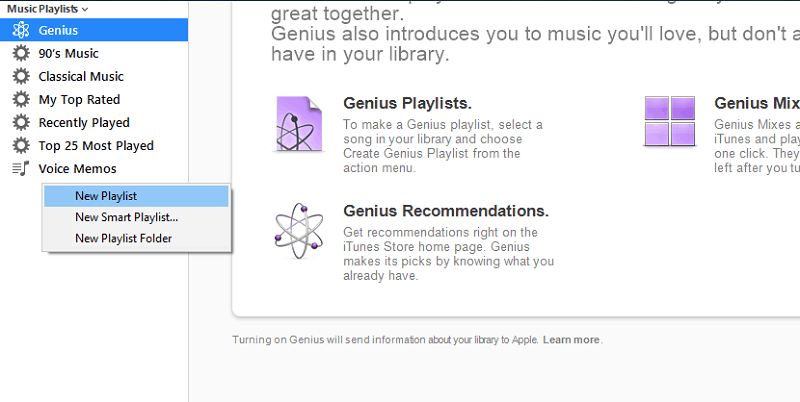The width and height of the screenshot is (800, 402).
Task: Choose New Playlist from the context menu
Action: pos(106,196)
